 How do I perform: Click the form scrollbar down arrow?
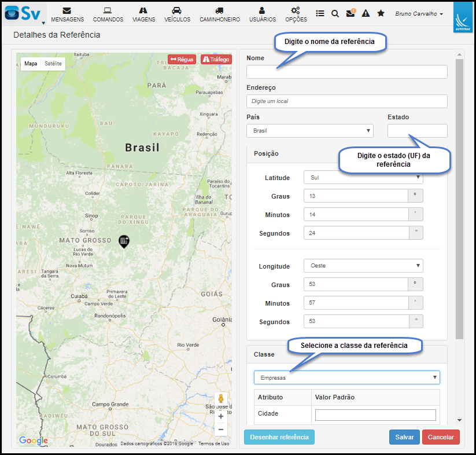coord(459,420)
